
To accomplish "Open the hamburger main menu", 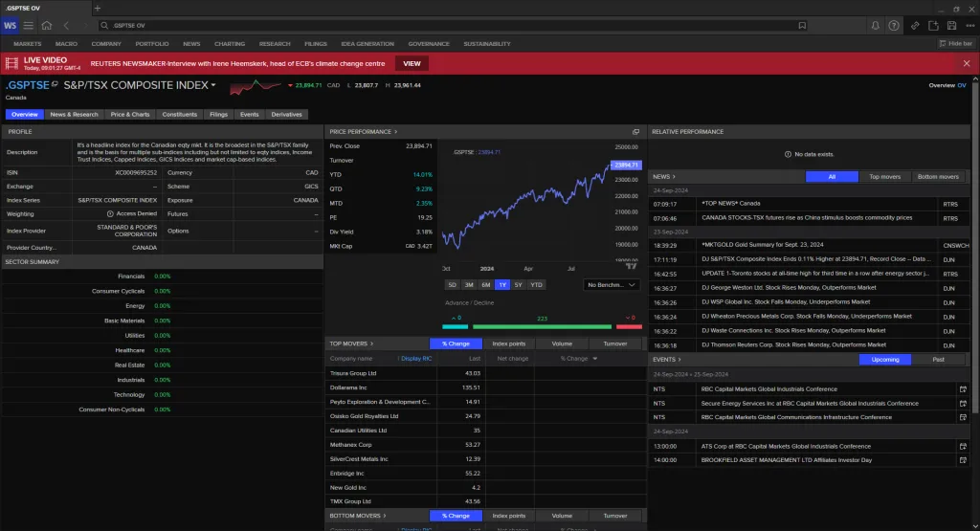I will click(x=28, y=26).
